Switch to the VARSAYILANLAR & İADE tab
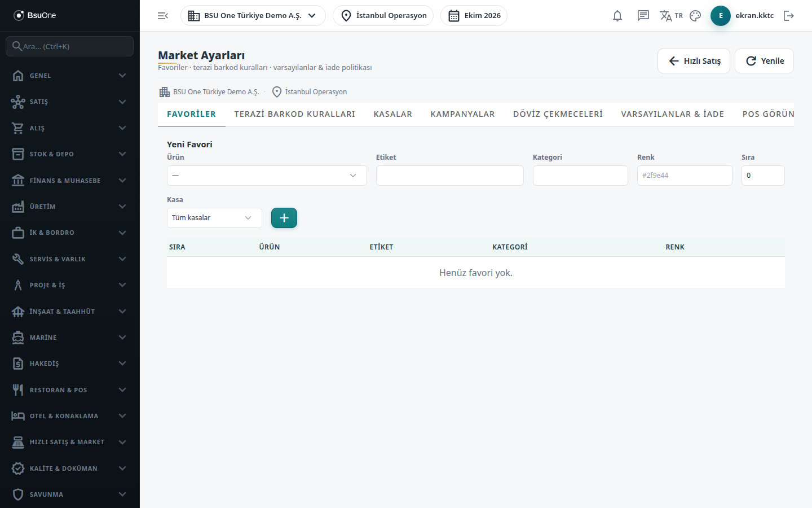This screenshot has width=812, height=508. pyautogui.click(x=673, y=114)
